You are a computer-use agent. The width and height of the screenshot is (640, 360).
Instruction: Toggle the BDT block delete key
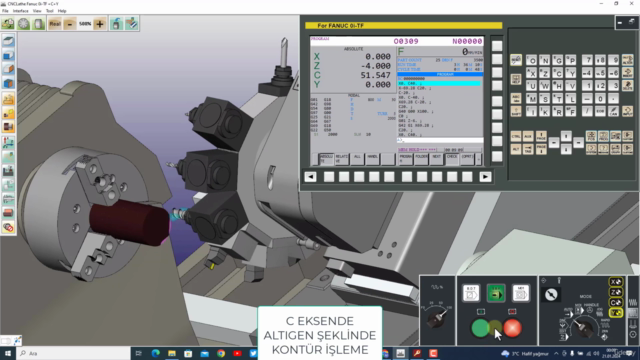point(471,293)
